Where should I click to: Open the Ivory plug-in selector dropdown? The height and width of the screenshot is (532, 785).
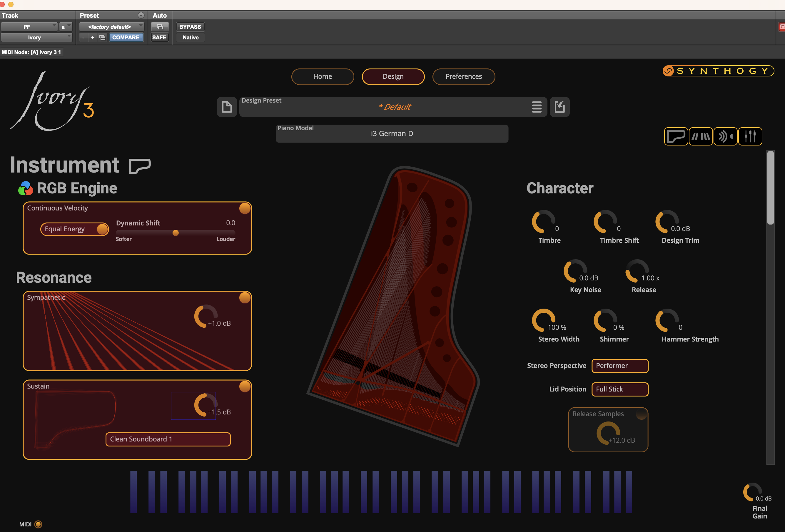click(x=36, y=38)
